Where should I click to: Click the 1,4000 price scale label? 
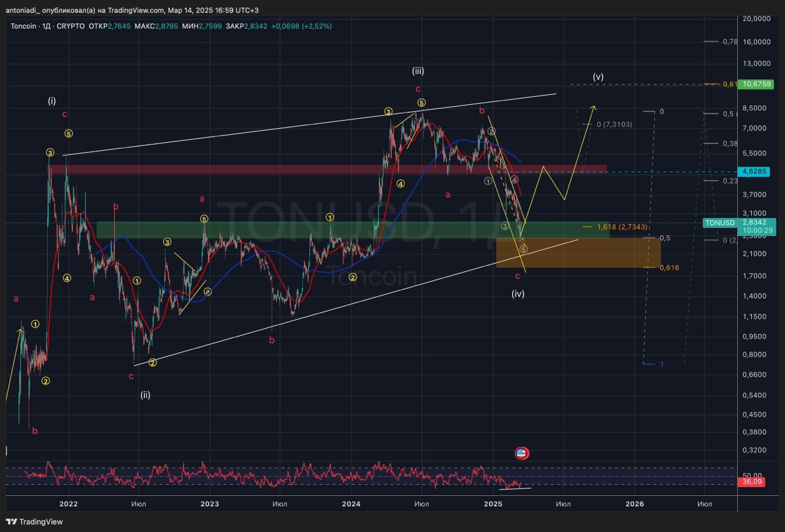coord(754,296)
